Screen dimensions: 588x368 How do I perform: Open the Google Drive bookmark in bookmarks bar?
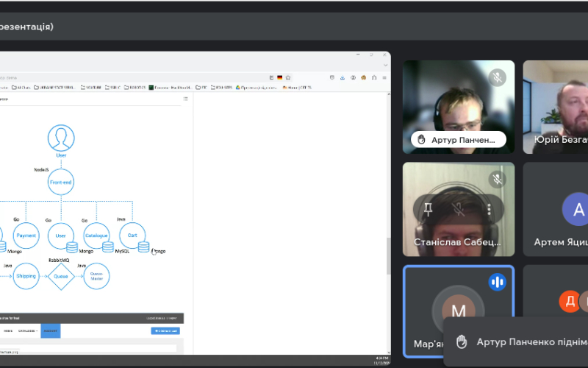point(256,88)
